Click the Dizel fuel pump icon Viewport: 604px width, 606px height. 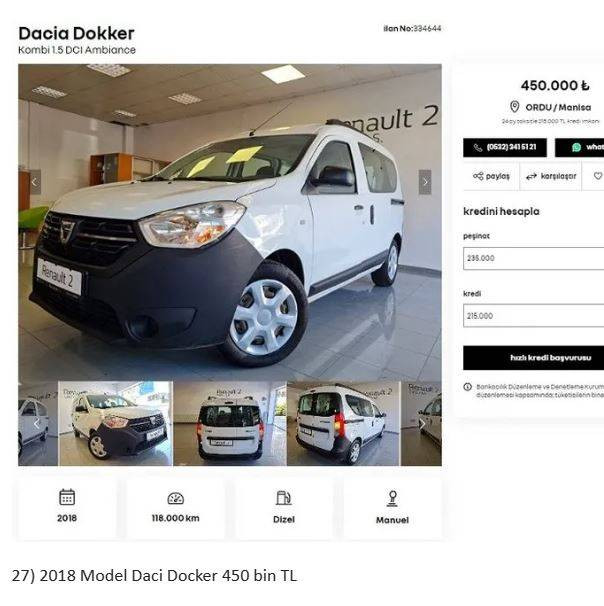click(284, 498)
